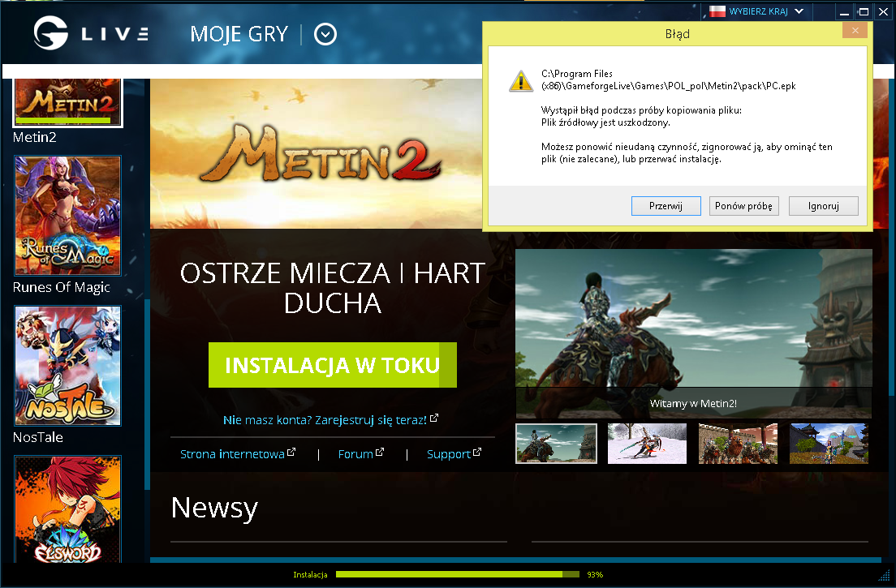Click the Metin2 label in game list
This screenshot has height=588, width=896.
(x=34, y=137)
